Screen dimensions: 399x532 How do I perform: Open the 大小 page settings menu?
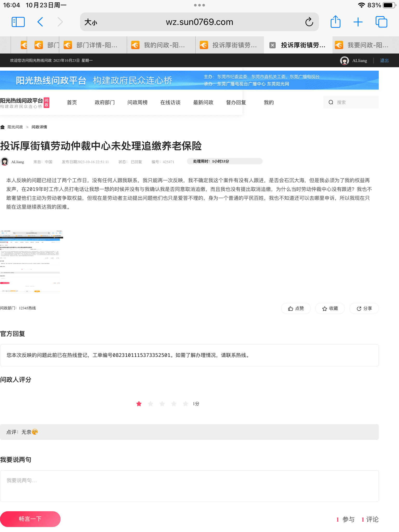click(x=91, y=22)
